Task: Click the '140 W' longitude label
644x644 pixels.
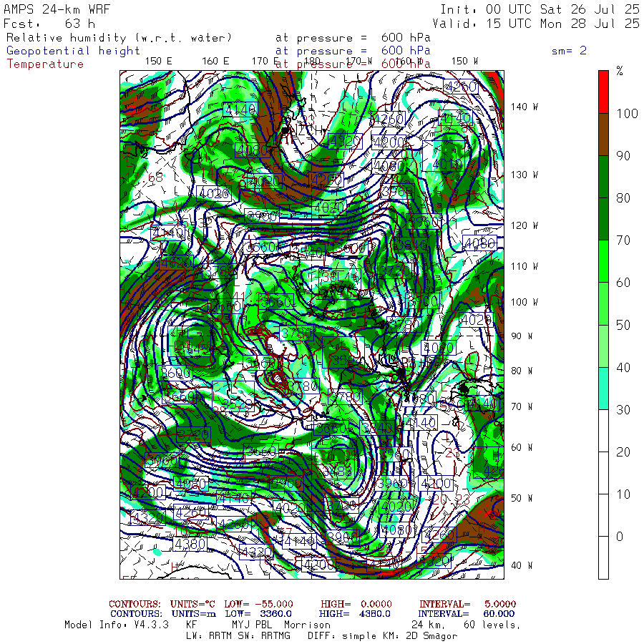Action: (x=525, y=107)
